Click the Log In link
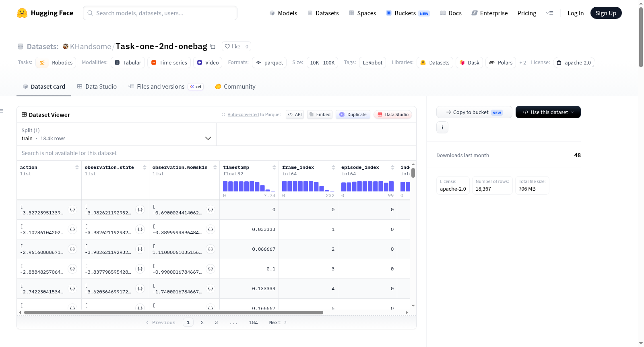Image resolution: width=644 pixels, height=347 pixels. [576, 13]
